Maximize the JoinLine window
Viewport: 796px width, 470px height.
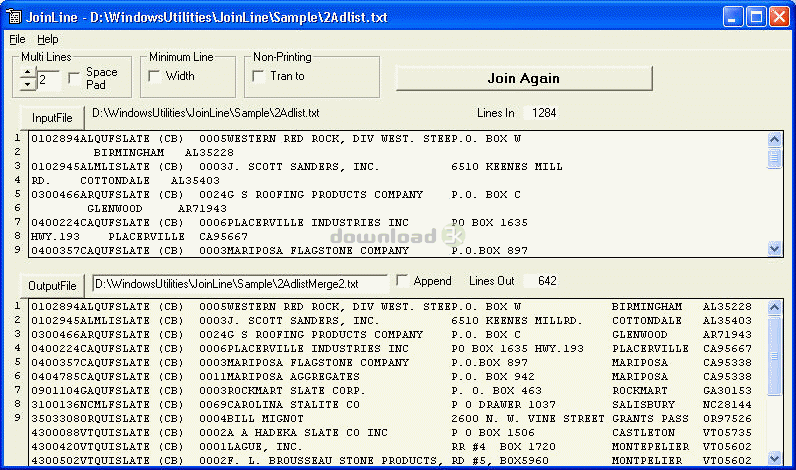point(756,17)
